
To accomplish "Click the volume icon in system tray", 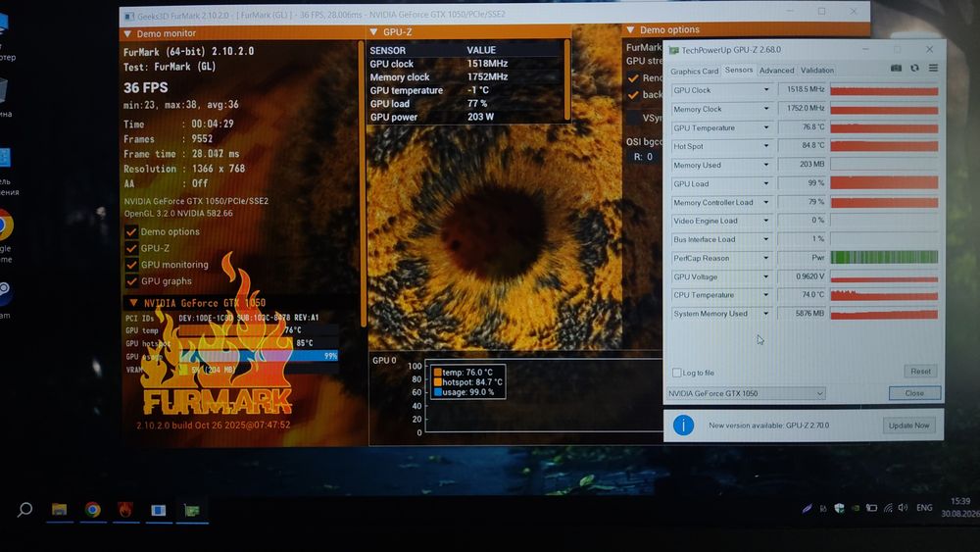I will pos(903,508).
